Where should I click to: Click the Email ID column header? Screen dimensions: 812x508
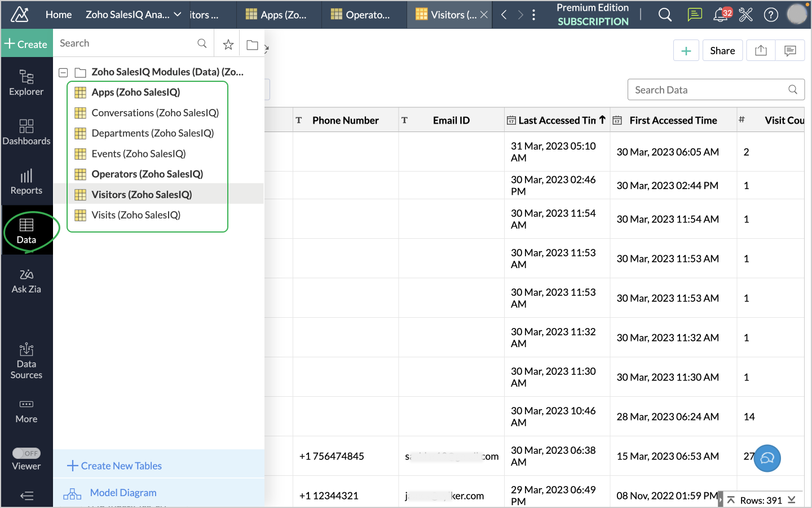[x=451, y=120]
